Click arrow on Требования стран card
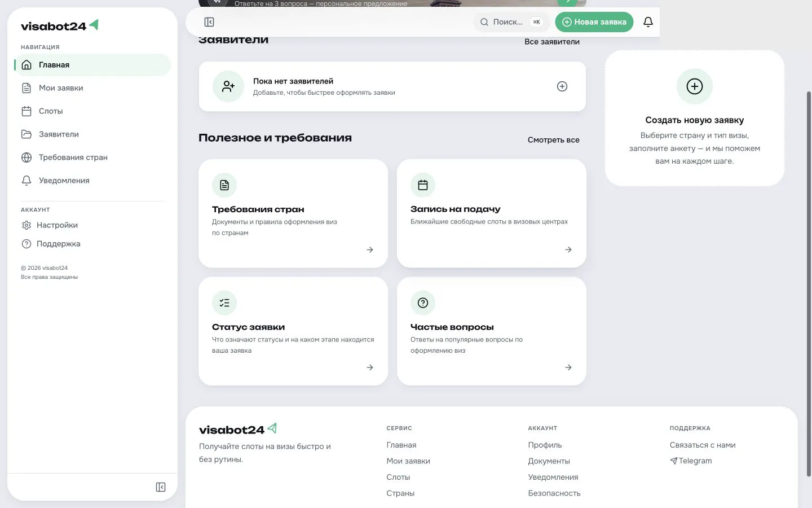The width and height of the screenshot is (812, 508). tap(370, 249)
